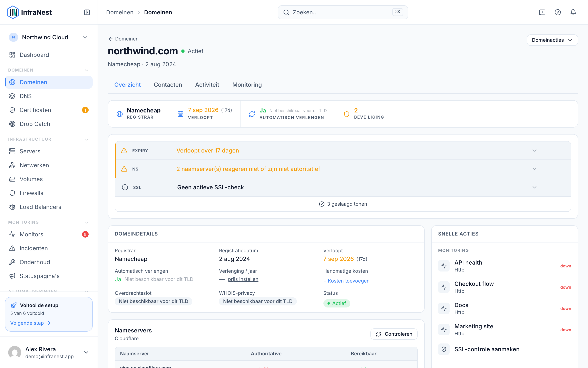This screenshot has height=368, width=588.
Task: Click the Actief status pill
Action: point(337,303)
